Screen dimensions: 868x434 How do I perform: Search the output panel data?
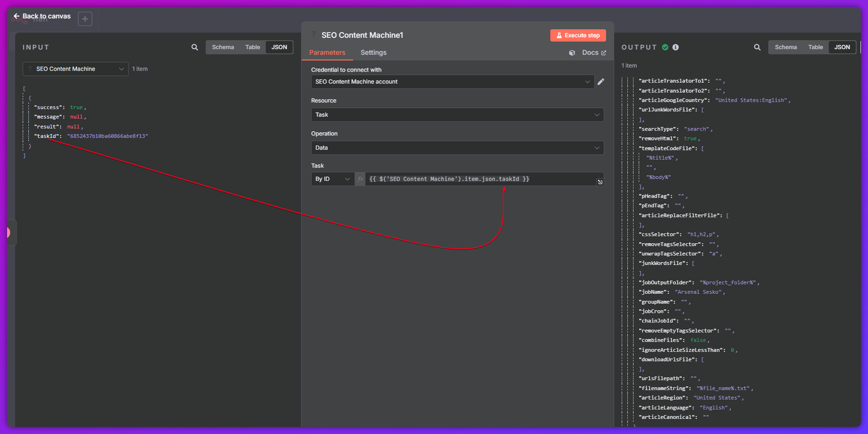click(x=757, y=47)
